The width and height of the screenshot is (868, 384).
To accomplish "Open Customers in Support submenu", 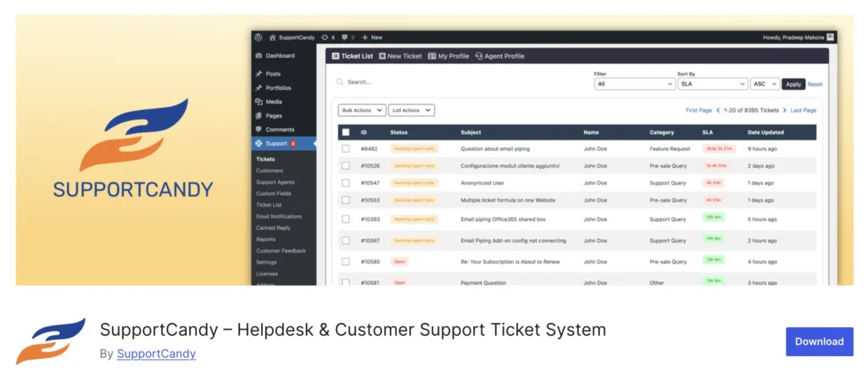I will pos(270,171).
